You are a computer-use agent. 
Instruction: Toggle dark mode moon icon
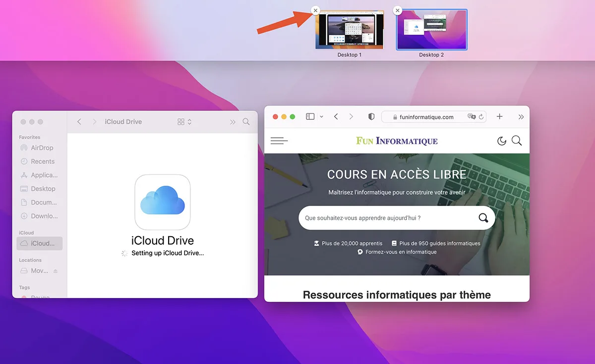(502, 141)
